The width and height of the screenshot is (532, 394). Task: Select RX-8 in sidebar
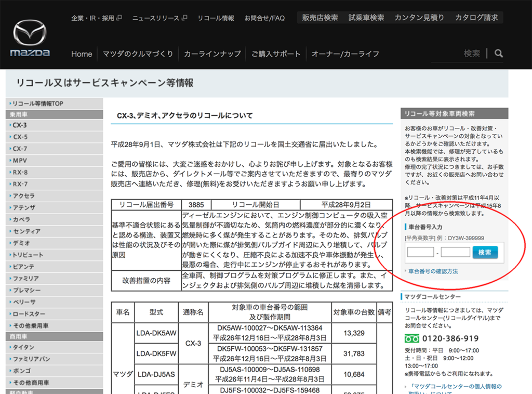click(x=54, y=173)
